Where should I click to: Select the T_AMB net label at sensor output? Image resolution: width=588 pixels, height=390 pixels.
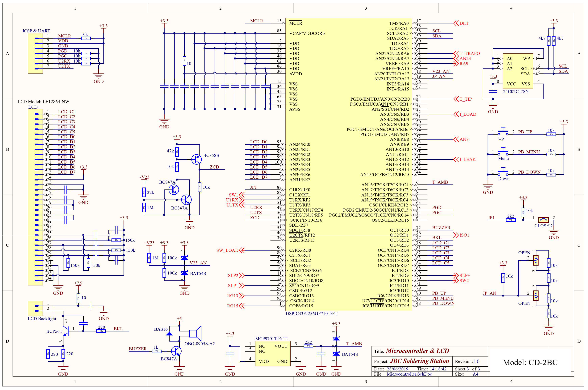(x=354, y=344)
